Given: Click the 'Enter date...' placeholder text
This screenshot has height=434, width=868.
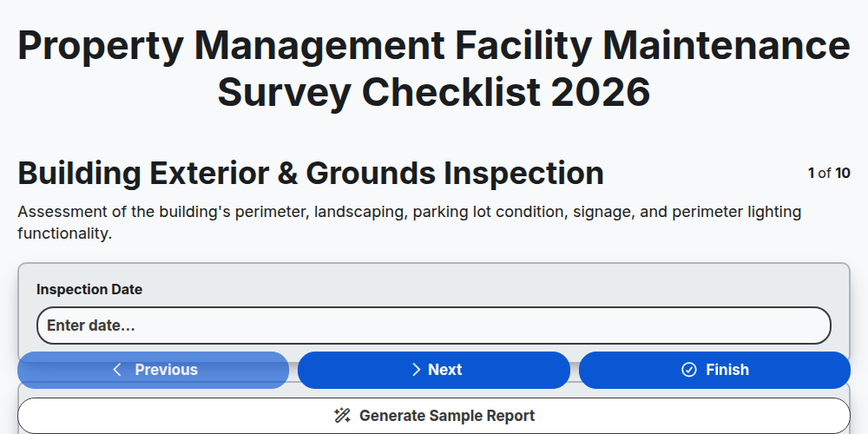Looking at the screenshot, I should [91, 325].
